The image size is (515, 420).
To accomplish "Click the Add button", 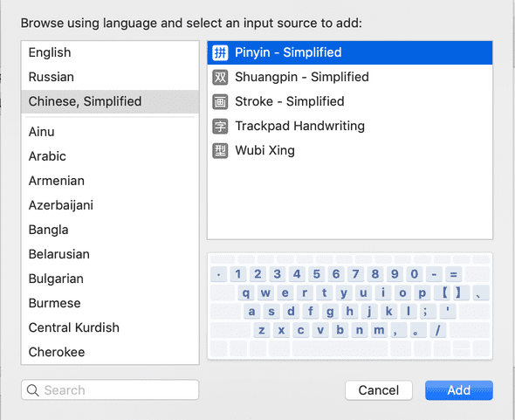I will [x=459, y=390].
